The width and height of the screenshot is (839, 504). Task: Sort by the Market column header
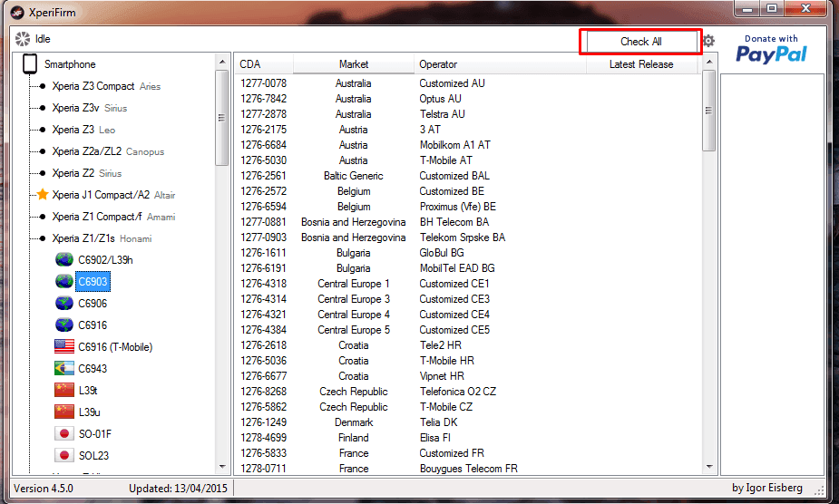354,64
